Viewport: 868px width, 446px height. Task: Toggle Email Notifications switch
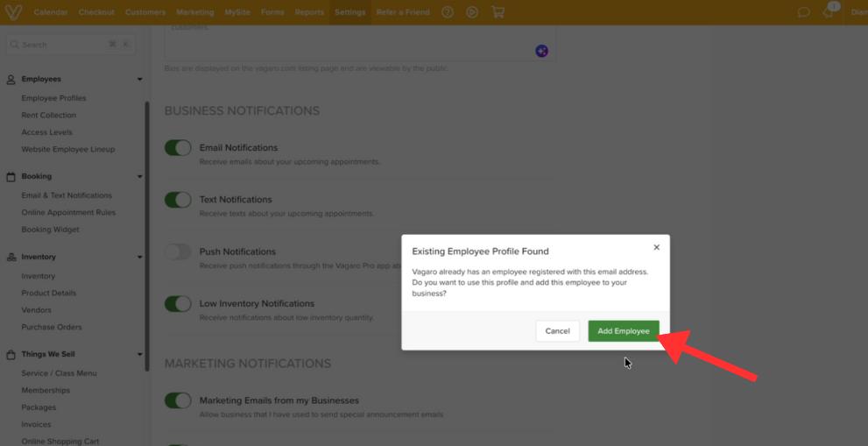coord(178,148)
